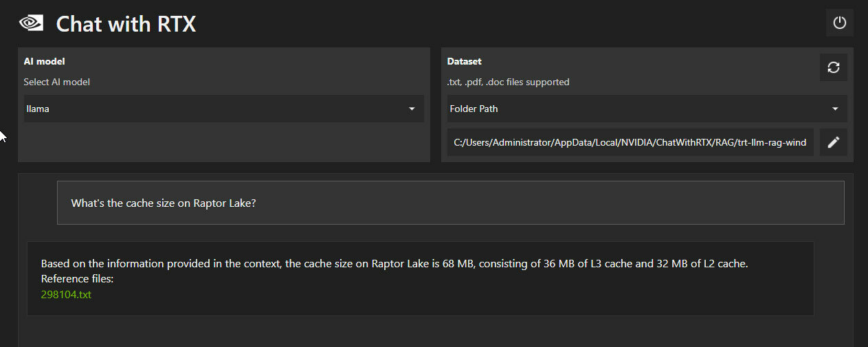
Task: Expand the arrow beside Folder Path
Action: click(x=835, y=109)
